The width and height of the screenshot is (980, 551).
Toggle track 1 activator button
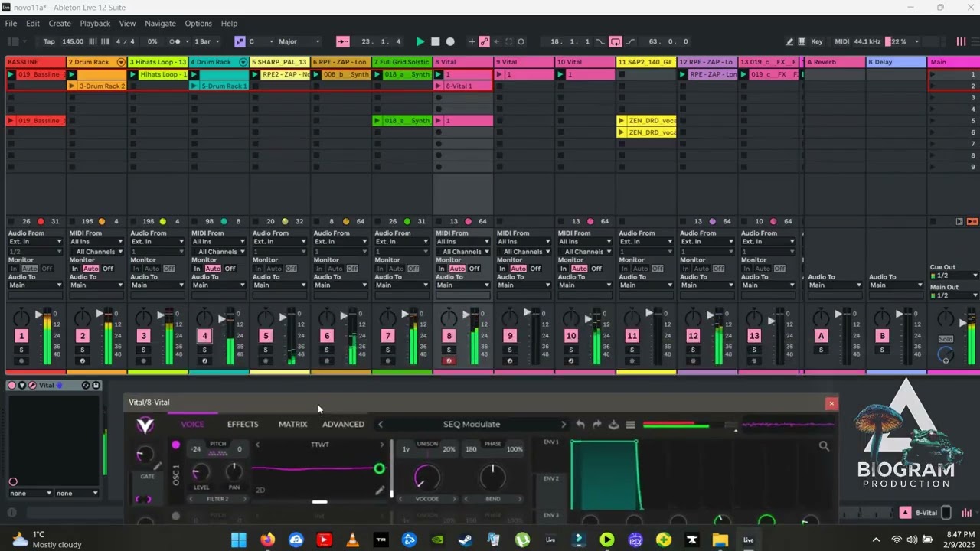click(x=21, y=336)
